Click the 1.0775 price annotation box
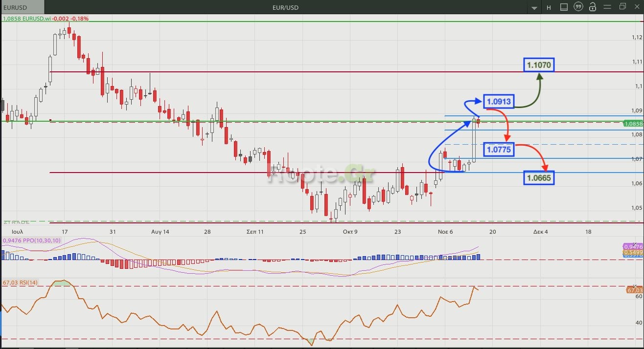 (499, 149)
